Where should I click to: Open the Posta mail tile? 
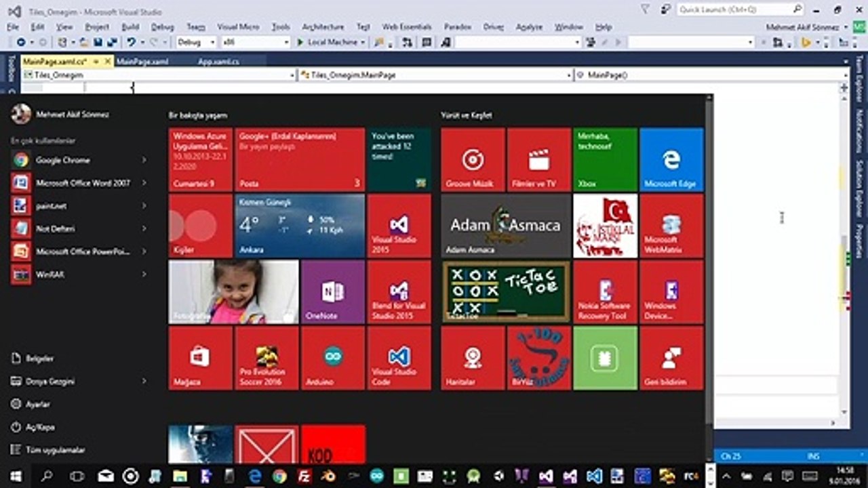click(x=300, y=159)
